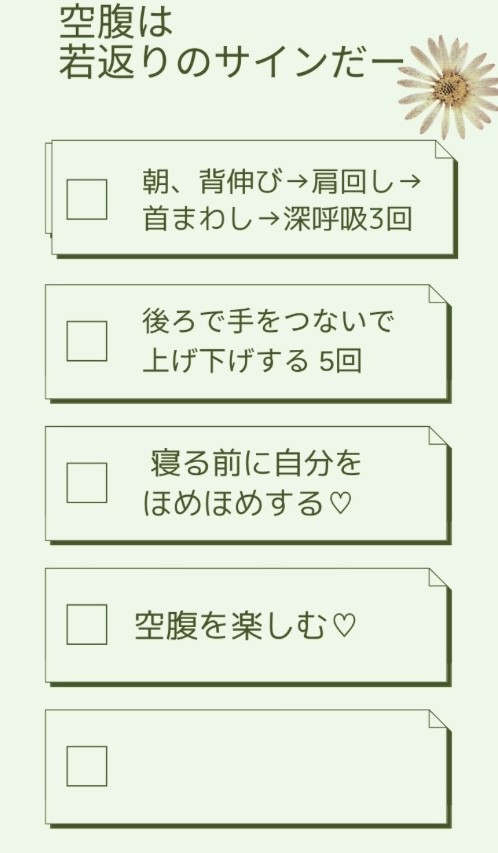Select the heading 若返りのサインだー
498x853 pixels.
(231, 63)
